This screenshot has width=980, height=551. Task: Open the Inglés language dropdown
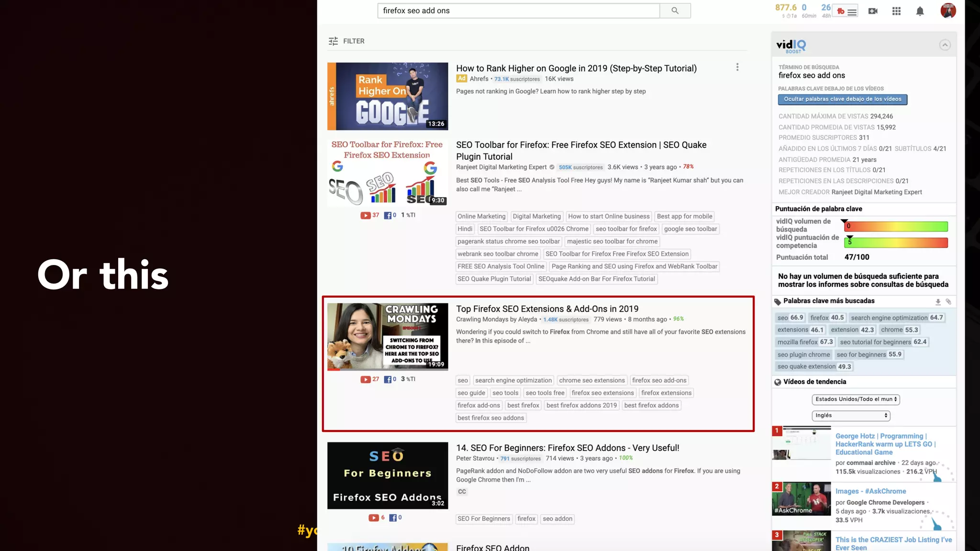[851, 416]
